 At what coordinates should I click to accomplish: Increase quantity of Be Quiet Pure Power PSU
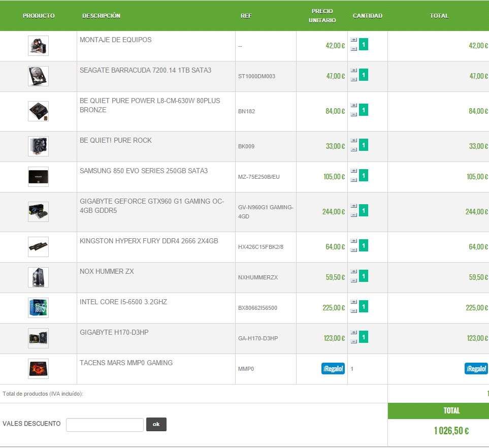pyautogui.click(x=353, y=106)
